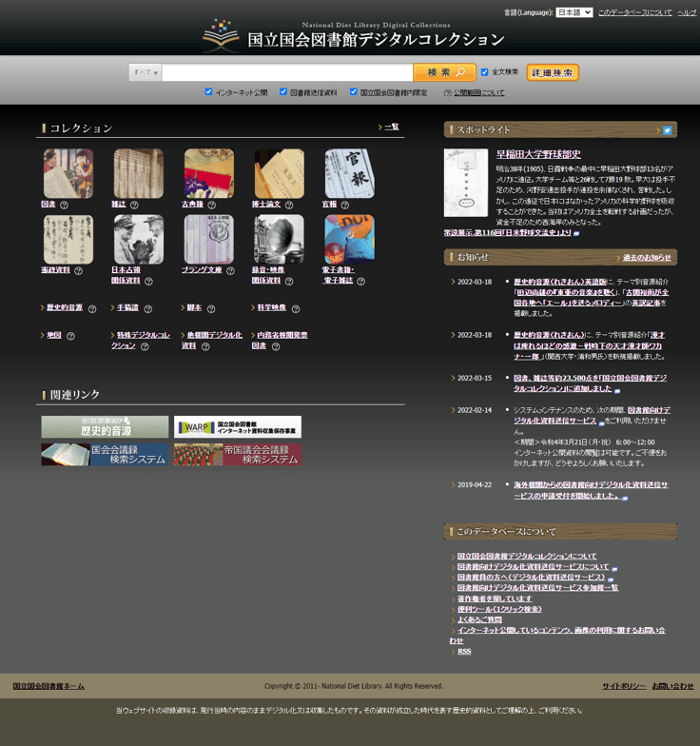Click the spotlight book cover thumbnail
Screen dimensions: 700x746
coord(466,183)
